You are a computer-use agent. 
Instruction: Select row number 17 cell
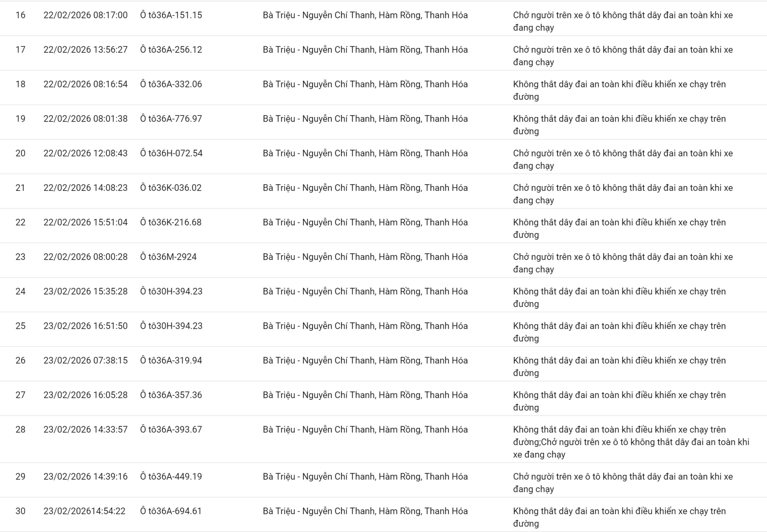pos(20,50)
